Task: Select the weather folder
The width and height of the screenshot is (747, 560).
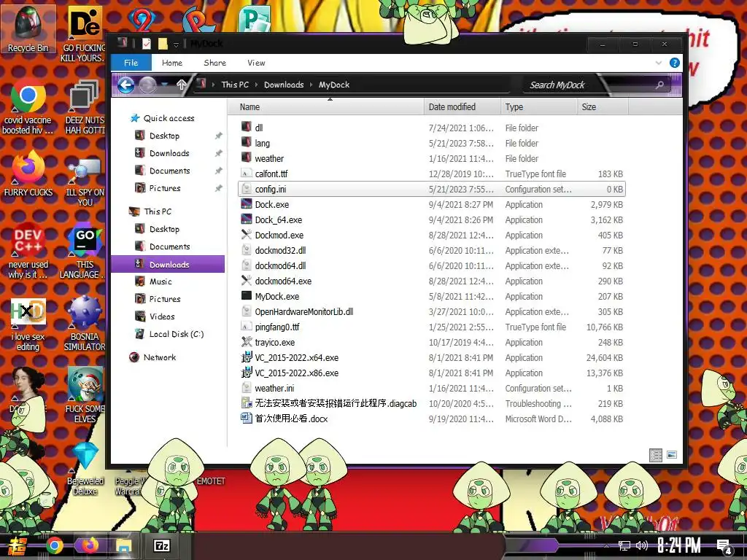Action: point(269,158)
